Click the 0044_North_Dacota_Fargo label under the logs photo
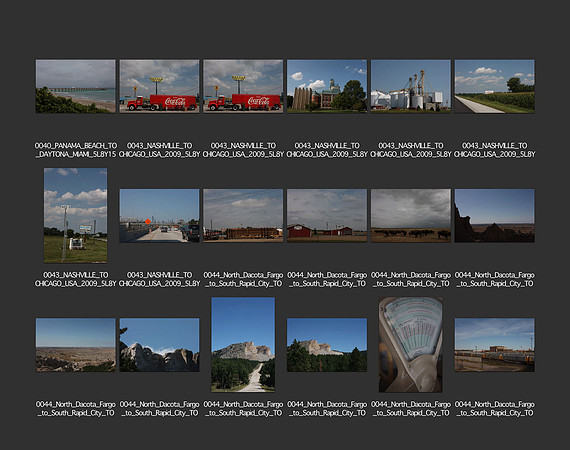This screenshot has height=450, width=570. point(243,279)
